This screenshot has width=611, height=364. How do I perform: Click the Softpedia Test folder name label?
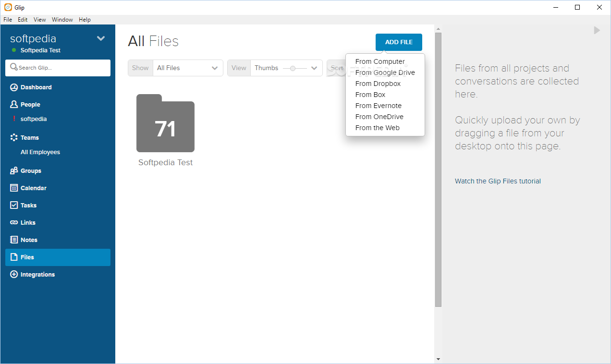(165, 163)
